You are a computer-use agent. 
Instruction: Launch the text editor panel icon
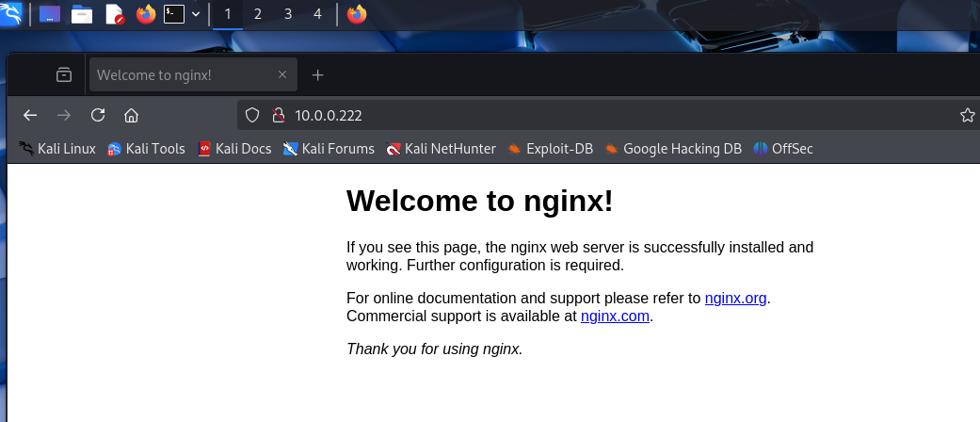click(114, 14)
